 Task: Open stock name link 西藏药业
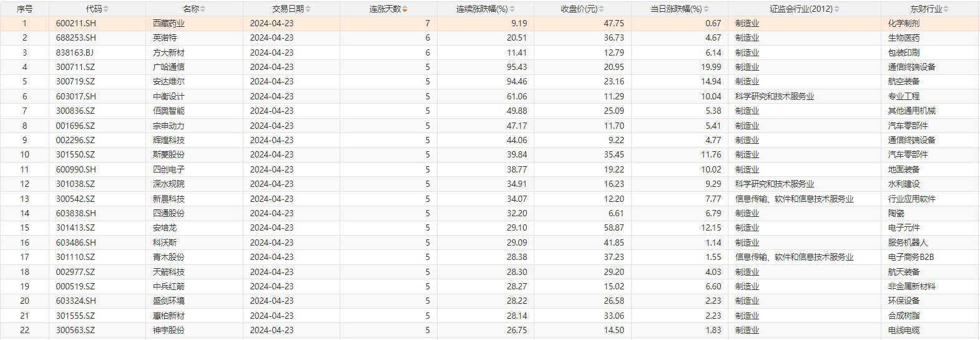pyautogui.click(x=169, y=23)
